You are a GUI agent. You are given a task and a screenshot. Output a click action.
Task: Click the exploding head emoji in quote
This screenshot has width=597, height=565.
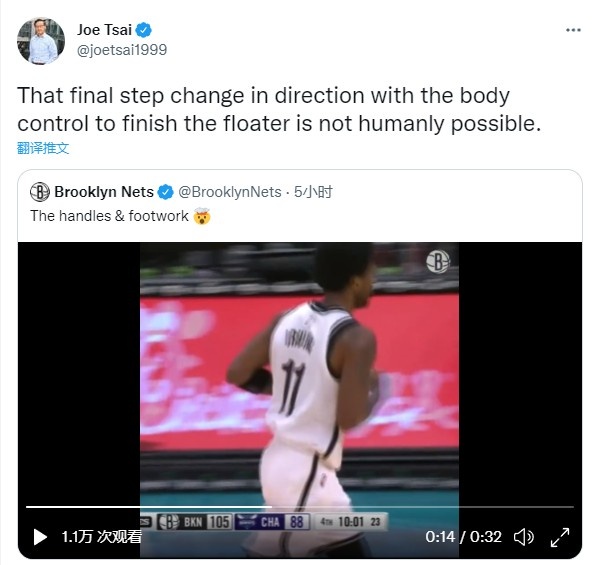(202, 216)
